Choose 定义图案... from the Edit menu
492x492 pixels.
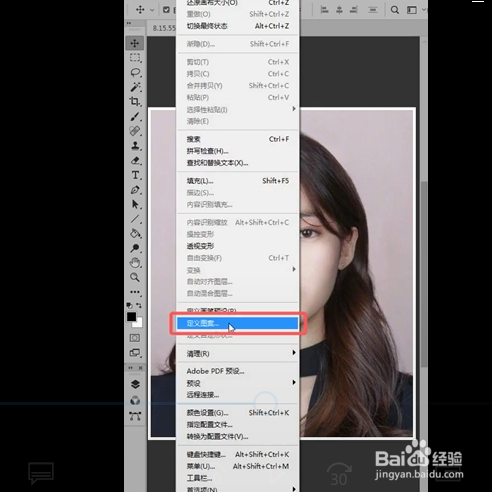point(237,323)
